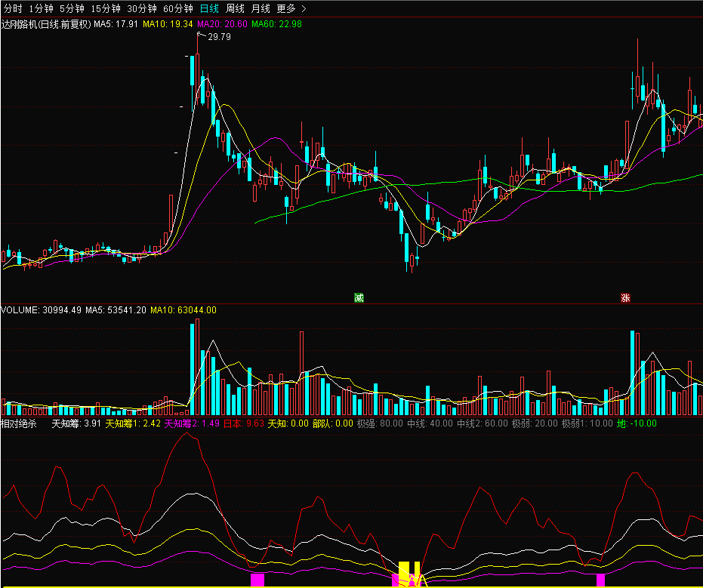Click the MA20: 20.60 indicator label
Image resolution: width=703 pixels, height=588 pixels.
coord(222,24)
